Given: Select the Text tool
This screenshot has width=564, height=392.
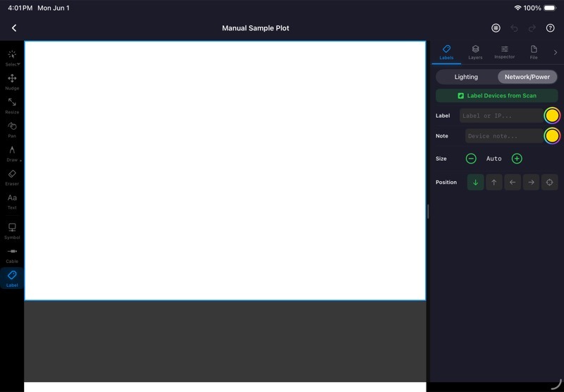Looking at the screenshot, I should 12,202.
